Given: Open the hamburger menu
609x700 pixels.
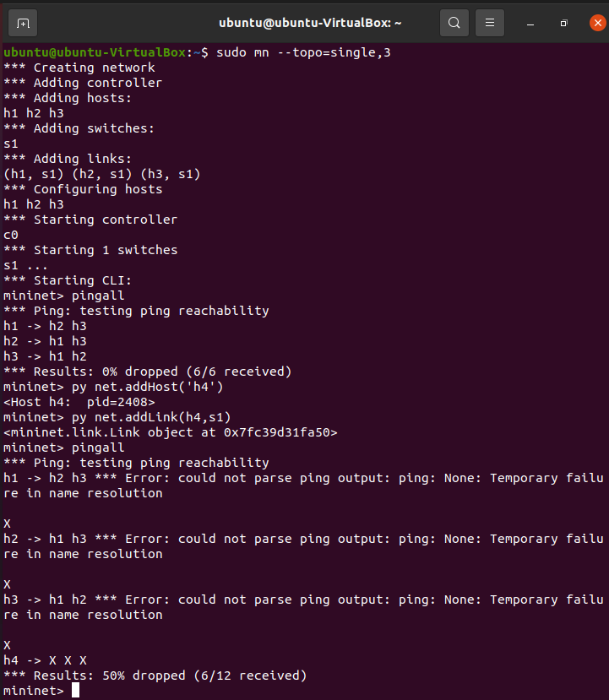Looking at the screenshot, I should click(x=492, y=23).
